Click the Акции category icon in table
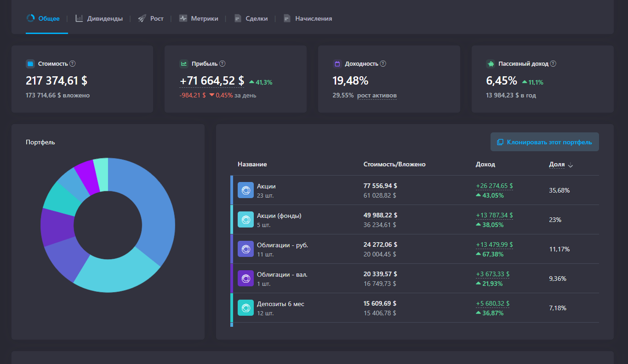The image size is (628, 364). (245, 190)
